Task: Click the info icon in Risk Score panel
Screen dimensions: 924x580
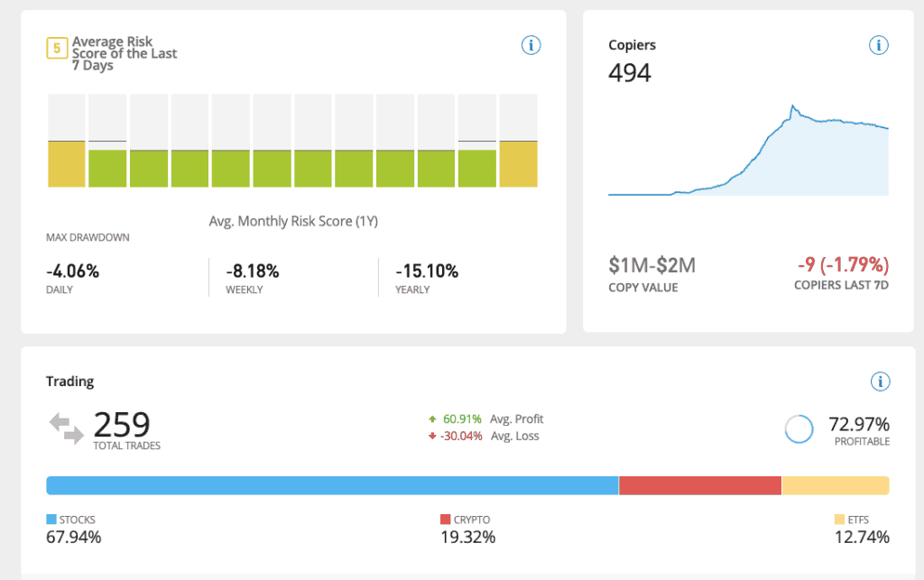Action: [531, 45]
